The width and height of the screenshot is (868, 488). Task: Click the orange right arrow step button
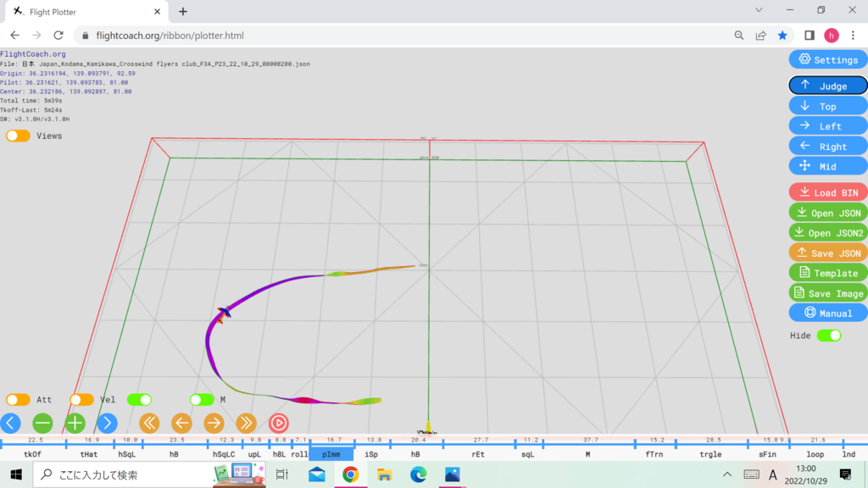pyautogui.click(x=214, y=424)
